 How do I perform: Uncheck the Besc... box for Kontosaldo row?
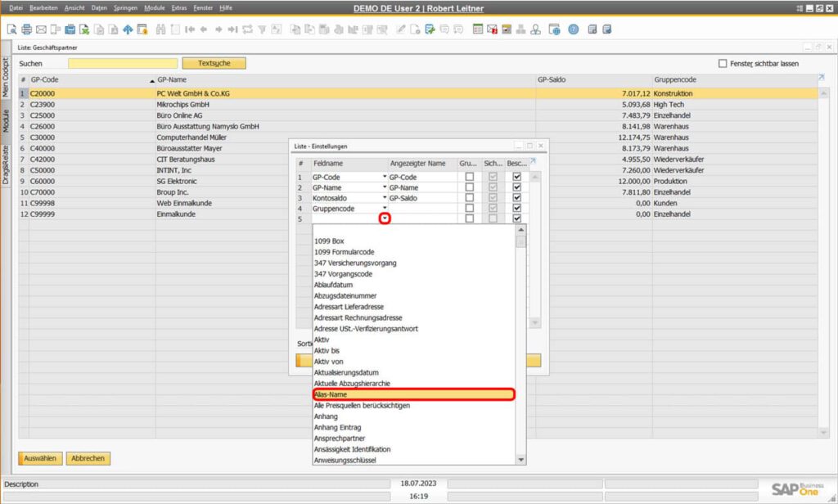(517, 198)
